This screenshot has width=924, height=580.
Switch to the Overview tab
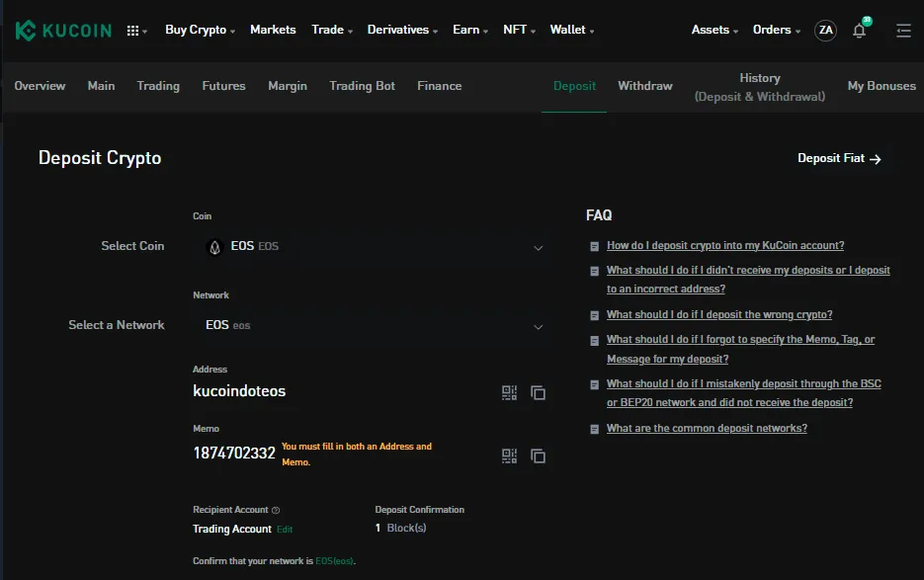[40, 86]
